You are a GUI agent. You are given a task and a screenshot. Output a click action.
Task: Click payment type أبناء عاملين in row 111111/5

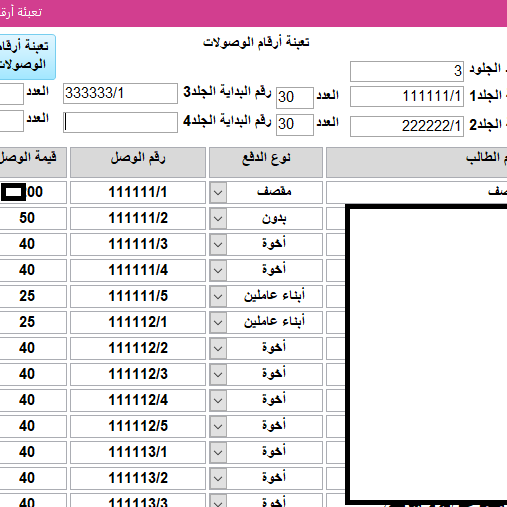click(x=274, y=296)
